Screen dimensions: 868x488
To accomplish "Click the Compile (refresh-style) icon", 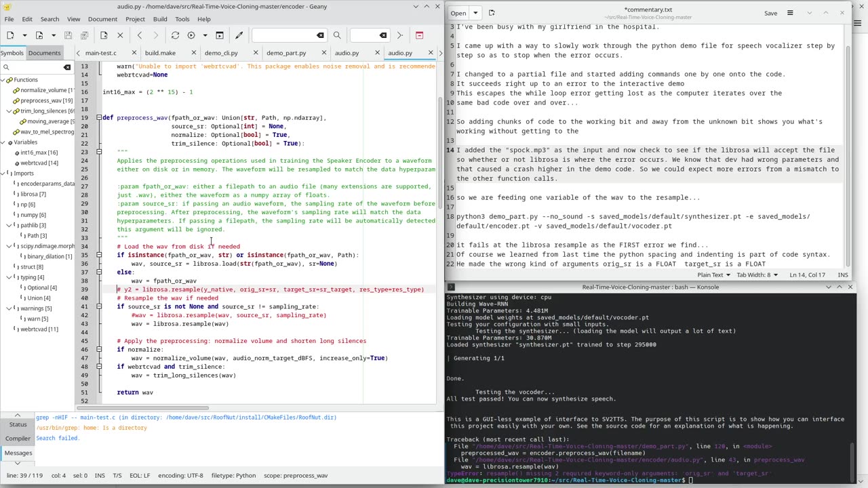I will click(x=175, y=35).
